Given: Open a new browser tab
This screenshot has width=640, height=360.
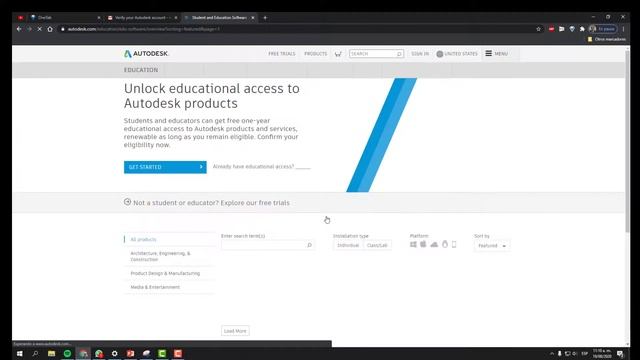Looking at the screenshot, I should coord(265,18).
